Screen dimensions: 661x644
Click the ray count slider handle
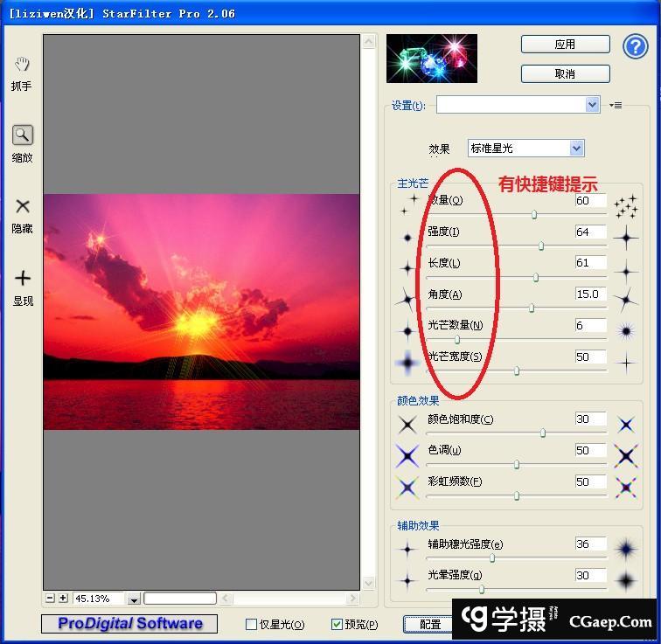coord(457,339)
